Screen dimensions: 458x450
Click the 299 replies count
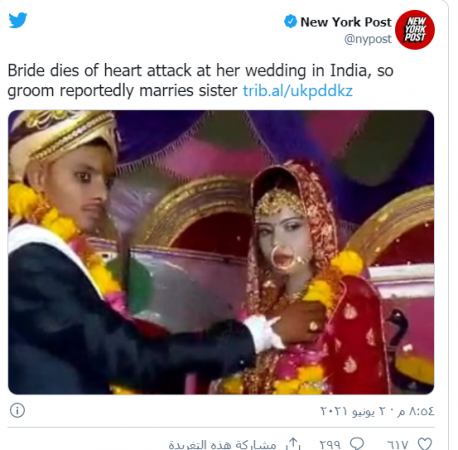(x=330, y=444)
